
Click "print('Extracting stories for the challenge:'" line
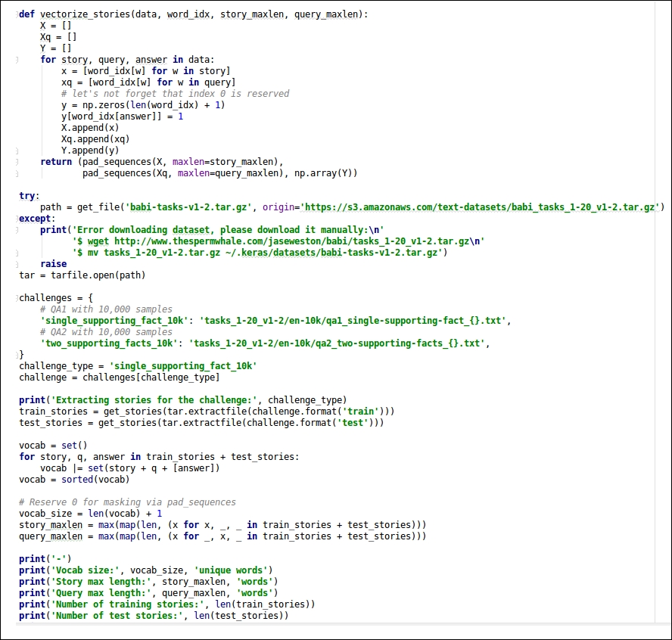(x=183, y=400)
